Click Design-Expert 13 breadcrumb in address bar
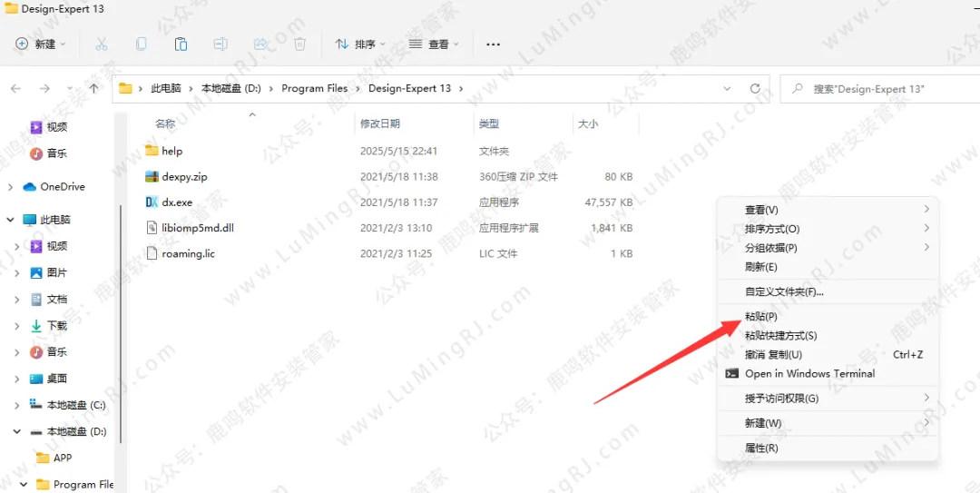Screen dimensions: 980x493 click(x=409, y=88)
